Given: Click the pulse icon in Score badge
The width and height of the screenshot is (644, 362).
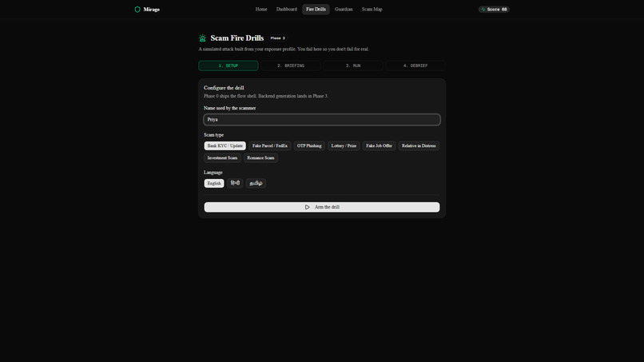Looking at the screenshot, I should tap(483, 10).
